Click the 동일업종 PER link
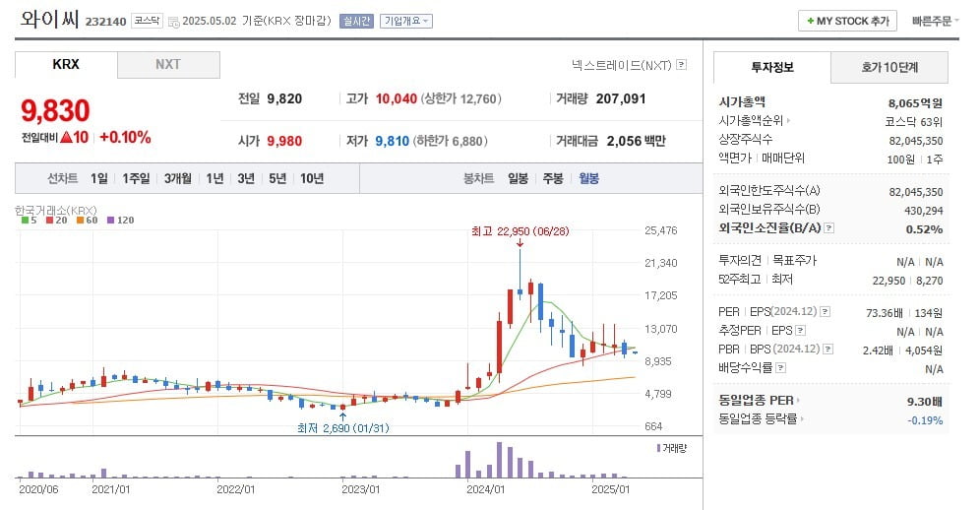This screenshot has width=980, height=510. pos(759,400)
